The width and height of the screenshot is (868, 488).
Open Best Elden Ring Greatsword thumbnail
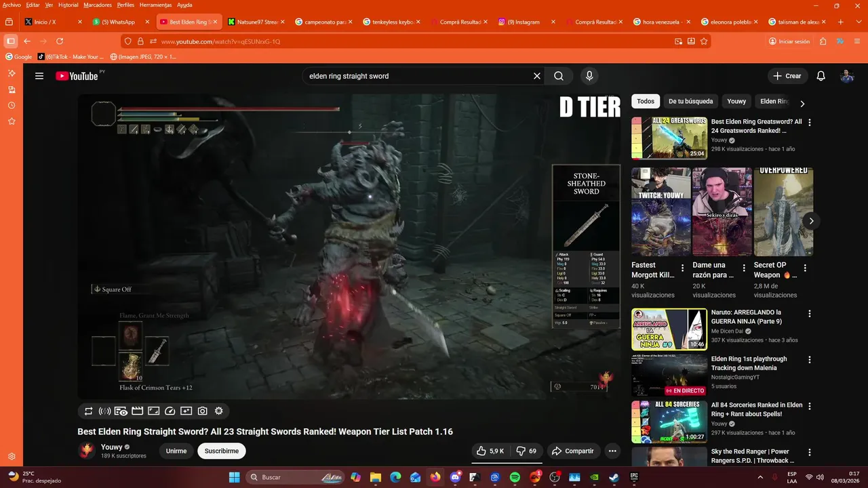(x=669, y=138)
